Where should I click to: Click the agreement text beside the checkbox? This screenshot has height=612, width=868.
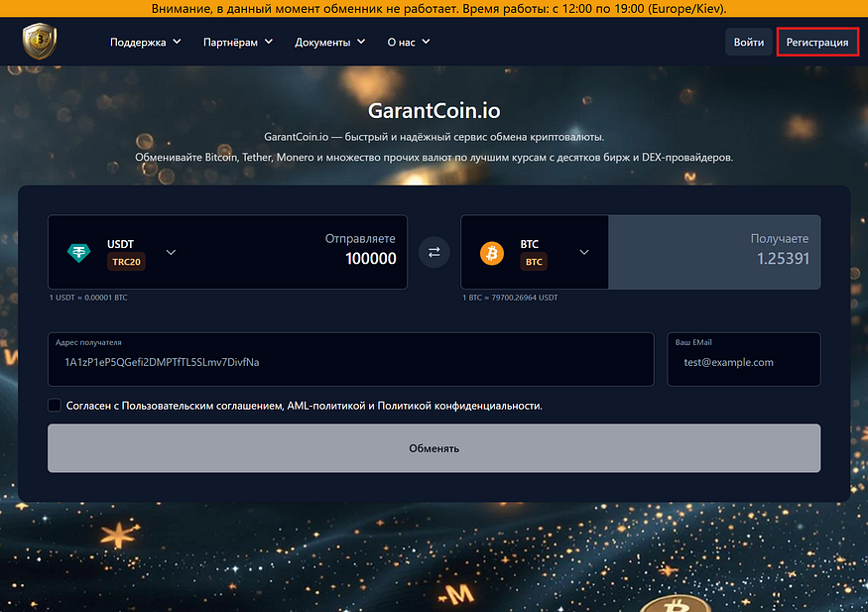304,406
